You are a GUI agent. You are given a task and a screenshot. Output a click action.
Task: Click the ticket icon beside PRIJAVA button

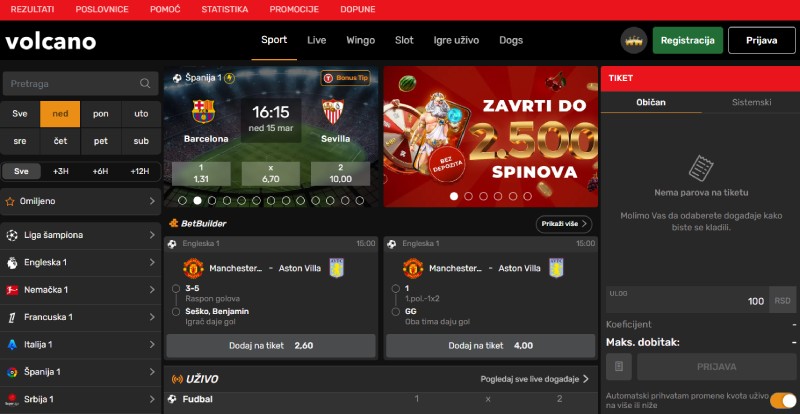point(619,367)
